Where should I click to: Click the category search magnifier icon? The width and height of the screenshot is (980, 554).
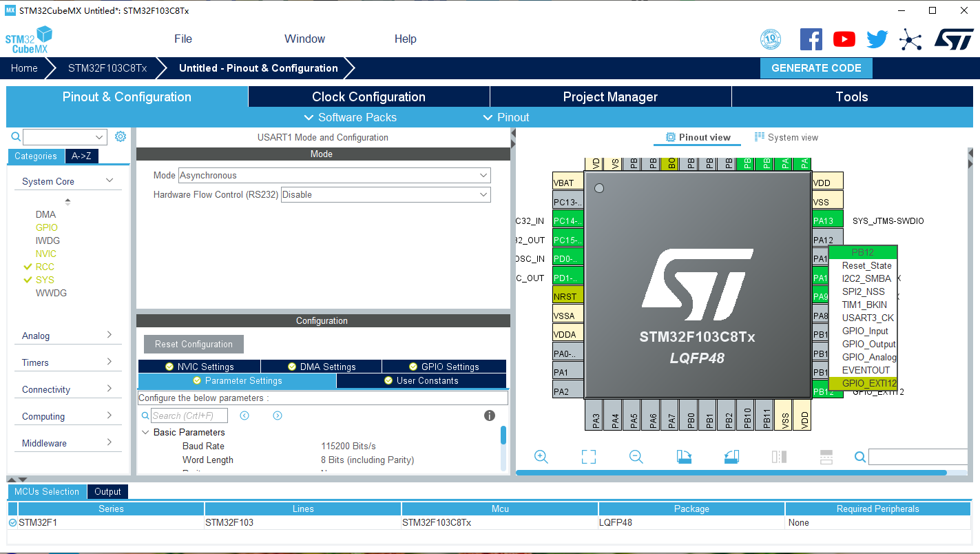[x=16, y=136]
